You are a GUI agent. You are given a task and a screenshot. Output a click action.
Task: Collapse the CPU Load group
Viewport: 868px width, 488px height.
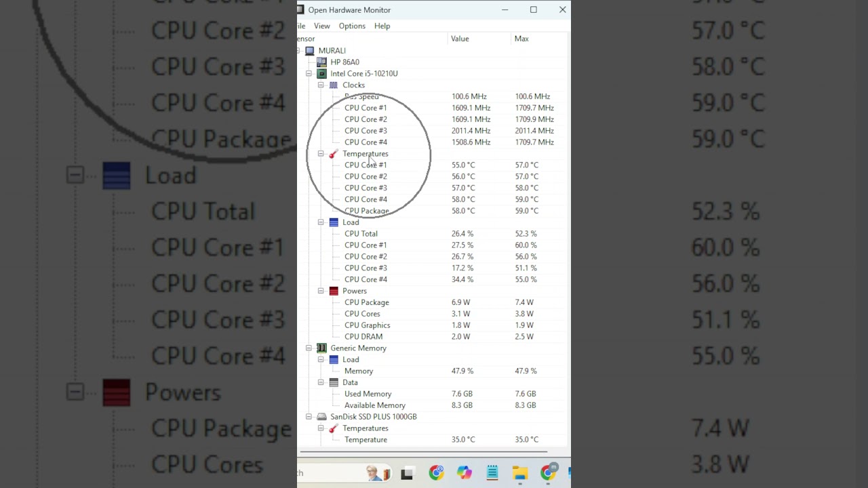tap(321, 222)
